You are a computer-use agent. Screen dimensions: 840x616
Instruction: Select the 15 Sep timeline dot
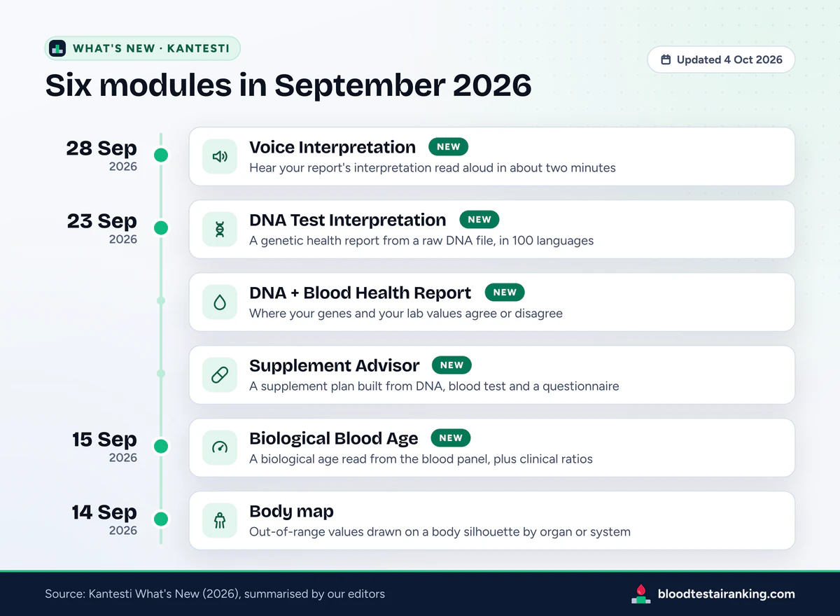(x=161, y=447)
